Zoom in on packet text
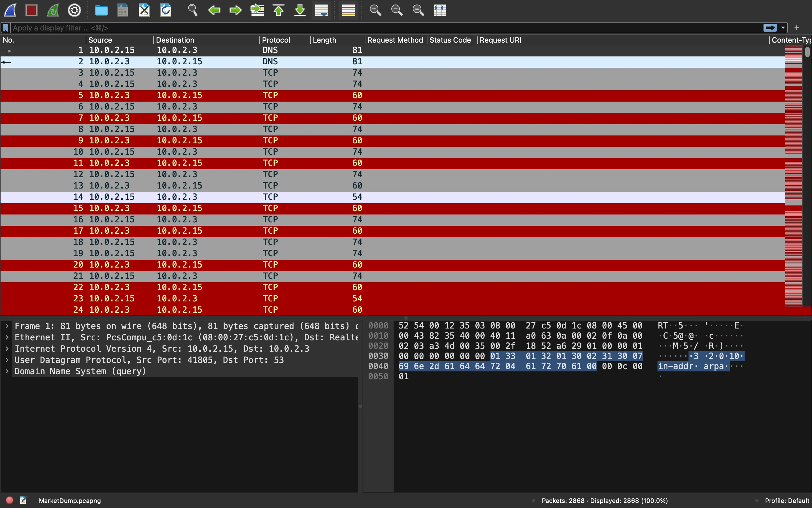Screen dimensions: 812x508 (375, 10)
